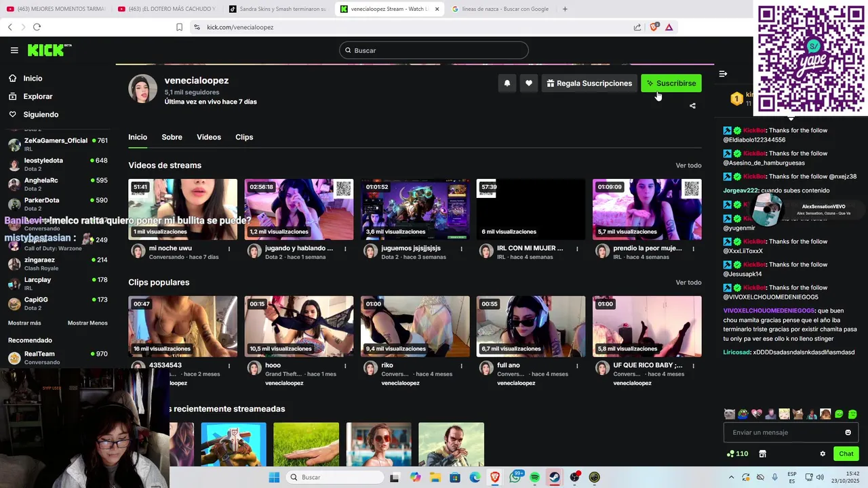This screenshot has height=488, width=868.
Task: Open Spotify from the taskbar
Action: tap(535, 477)
